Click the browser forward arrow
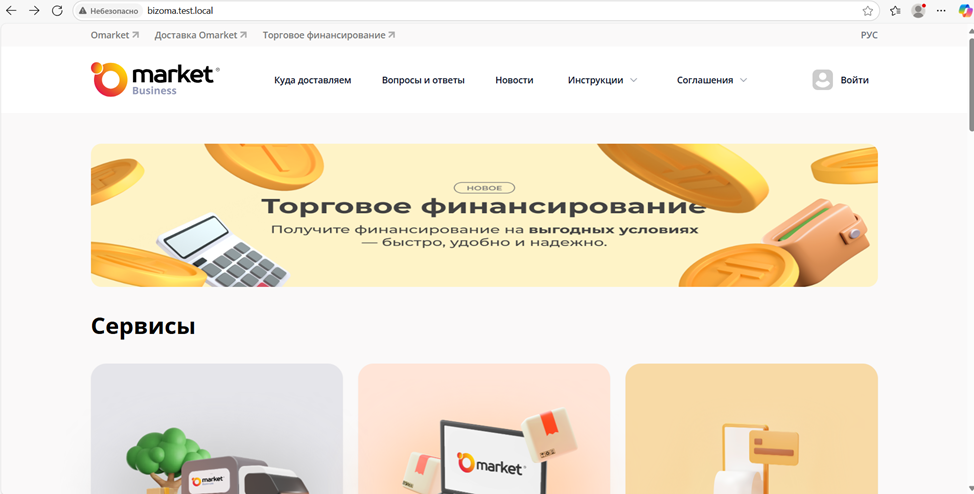 click(34, 11)
